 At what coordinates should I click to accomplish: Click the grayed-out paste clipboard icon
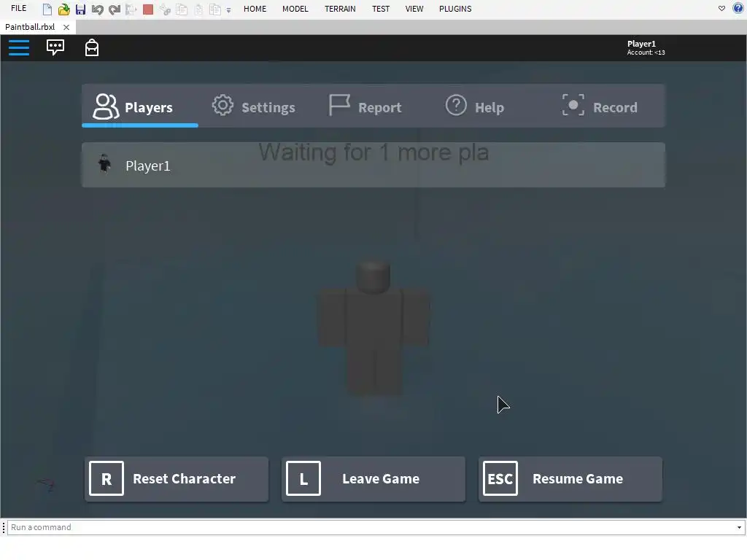[198, 9]
